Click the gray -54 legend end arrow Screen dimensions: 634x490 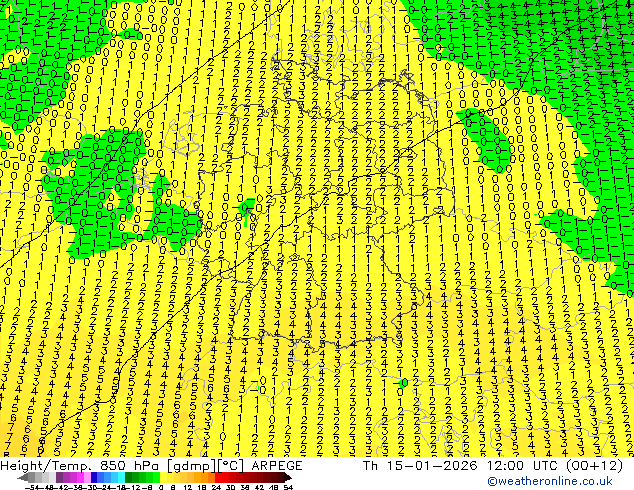point(22,478)
